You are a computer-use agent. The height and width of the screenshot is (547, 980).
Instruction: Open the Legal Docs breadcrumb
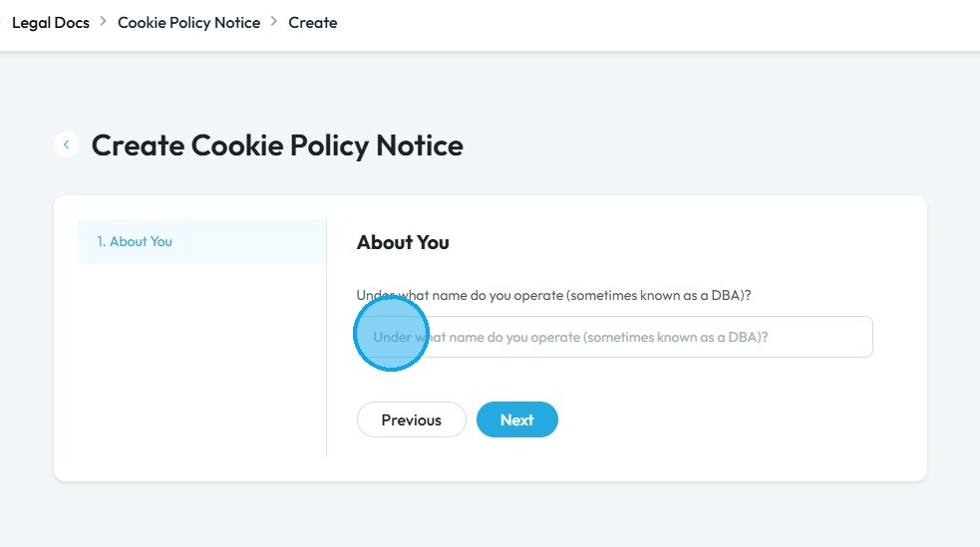click(x=50, y=22)
